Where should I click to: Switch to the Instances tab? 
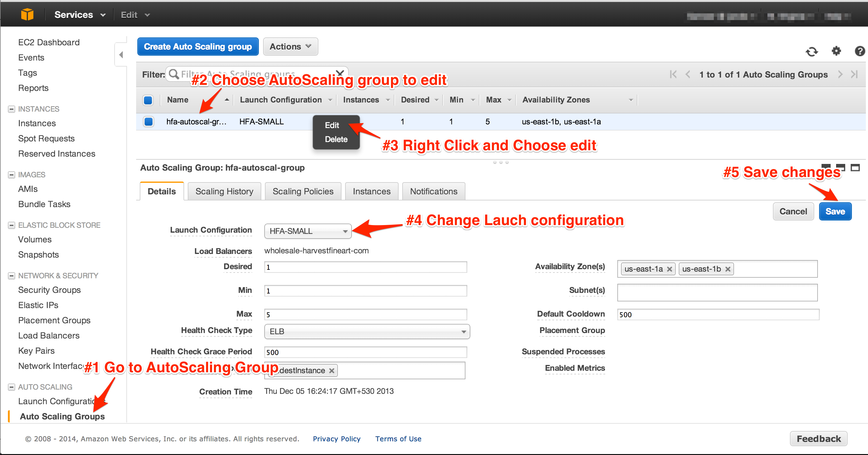pos(372,191)
